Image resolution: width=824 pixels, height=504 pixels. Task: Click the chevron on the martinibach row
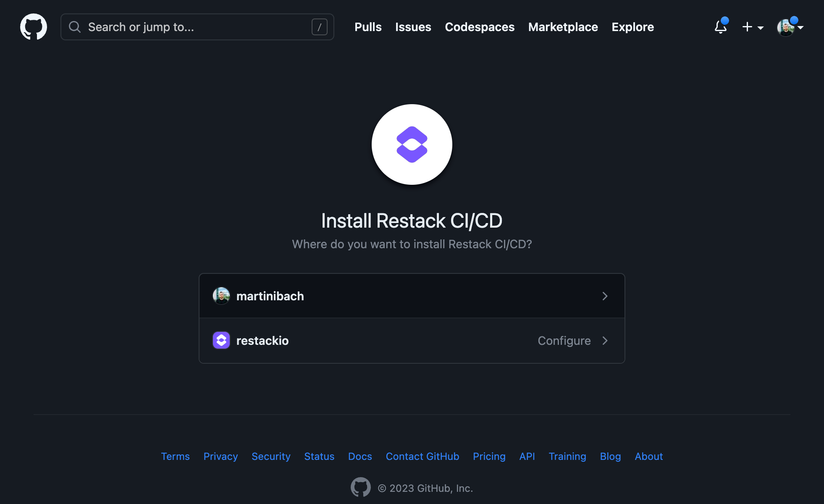click(x=605, y=296)
